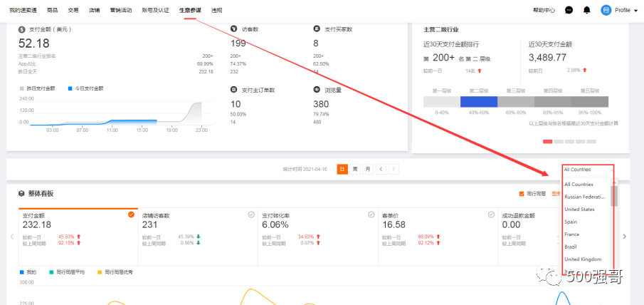Select United States in the country list
Viewport: 644px width, 305px height.
579,210
